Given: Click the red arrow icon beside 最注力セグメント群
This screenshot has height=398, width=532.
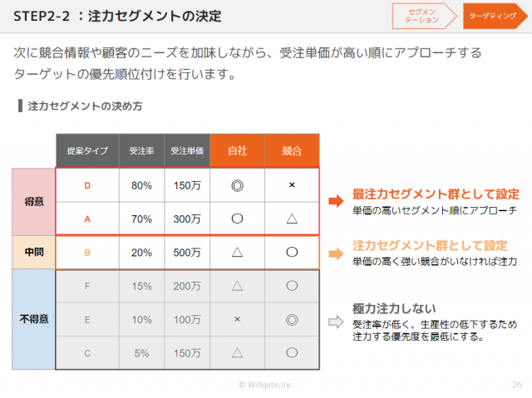Looking at the screenshot, I should click(x=336, y=200).
